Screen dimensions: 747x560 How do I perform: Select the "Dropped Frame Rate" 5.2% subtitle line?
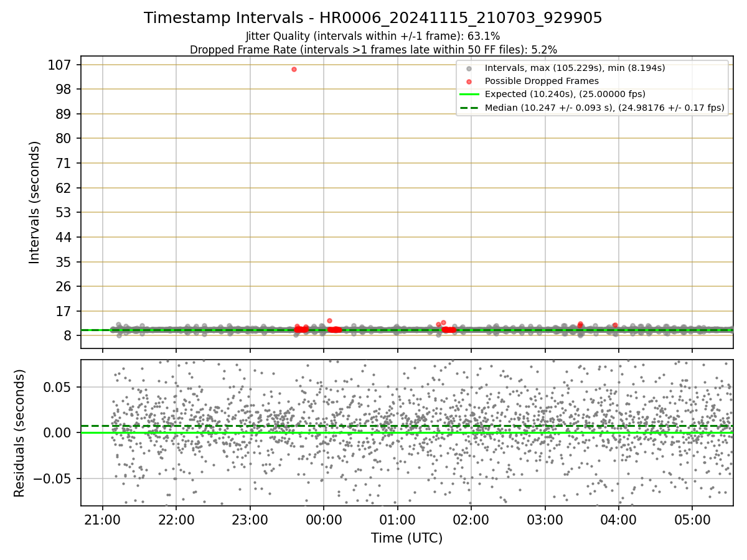tap(373, 50)
